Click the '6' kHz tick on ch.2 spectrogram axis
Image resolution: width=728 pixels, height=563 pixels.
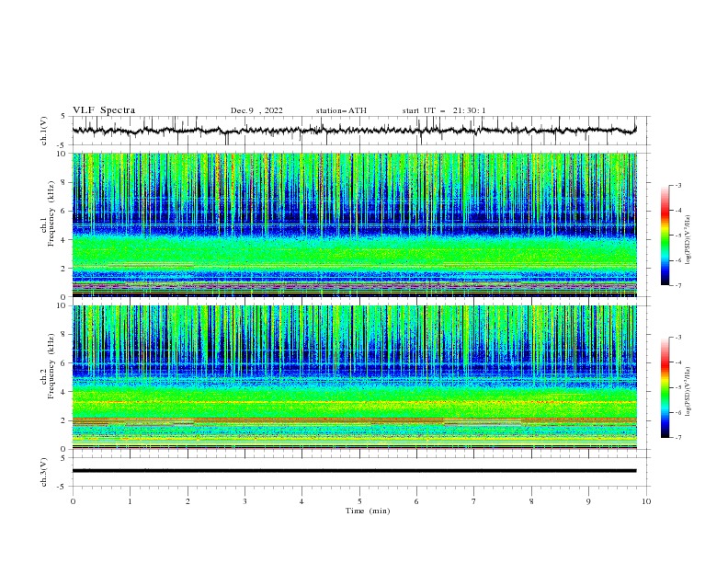65,362
